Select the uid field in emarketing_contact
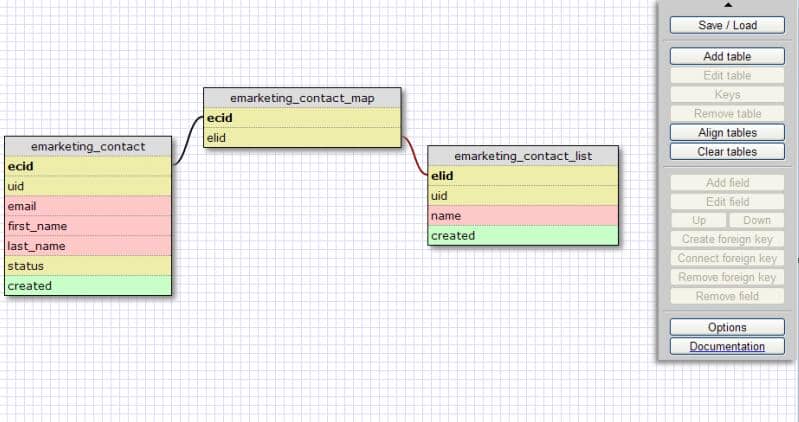Image resolution: width=799 pixels, height=422 pixels. (x=88, y=186)
